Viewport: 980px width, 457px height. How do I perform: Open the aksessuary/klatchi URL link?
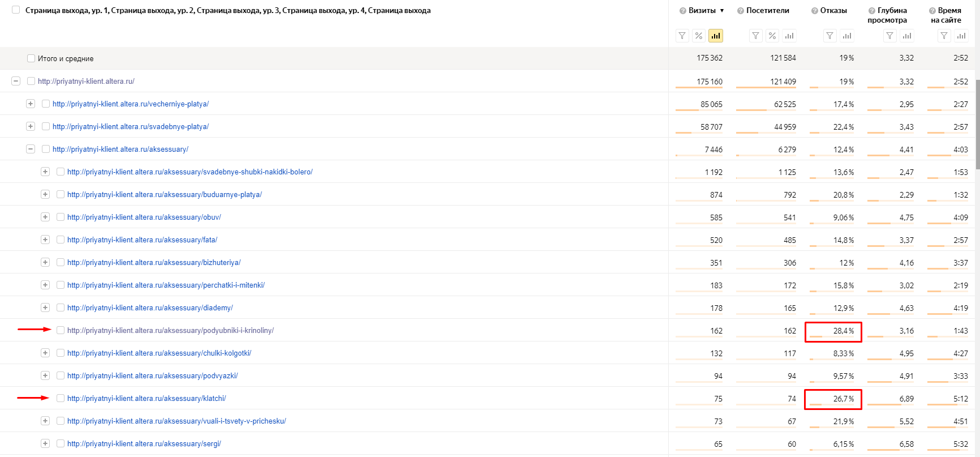147,399
